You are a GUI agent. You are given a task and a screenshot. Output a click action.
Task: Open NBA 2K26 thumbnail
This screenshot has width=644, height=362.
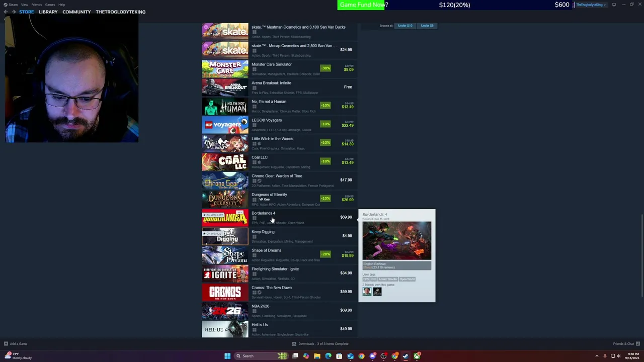click(x=225, y=311)
